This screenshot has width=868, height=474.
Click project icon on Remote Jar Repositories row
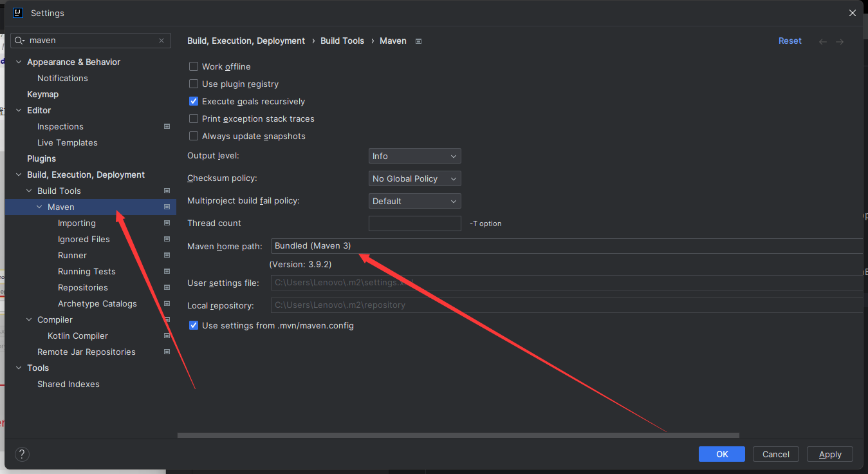pos(167,352)
